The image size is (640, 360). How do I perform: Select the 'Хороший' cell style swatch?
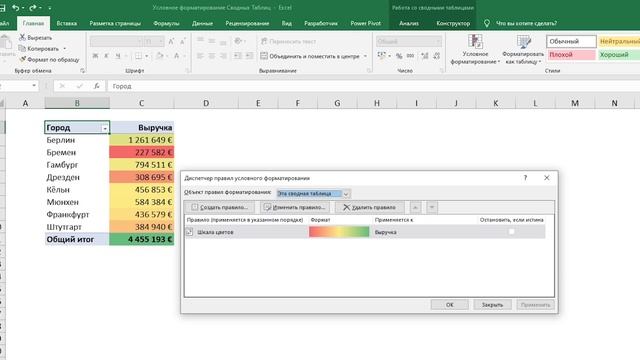point(619,55)
